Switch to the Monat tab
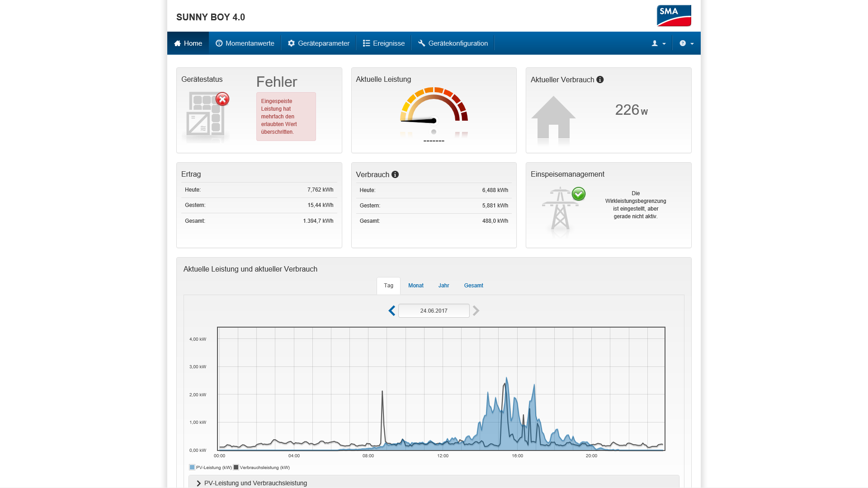 point(415,286)
